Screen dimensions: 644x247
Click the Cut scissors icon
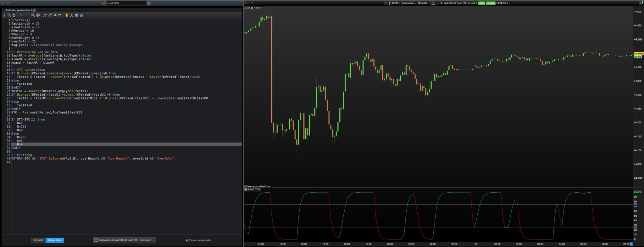pos(4,15)
